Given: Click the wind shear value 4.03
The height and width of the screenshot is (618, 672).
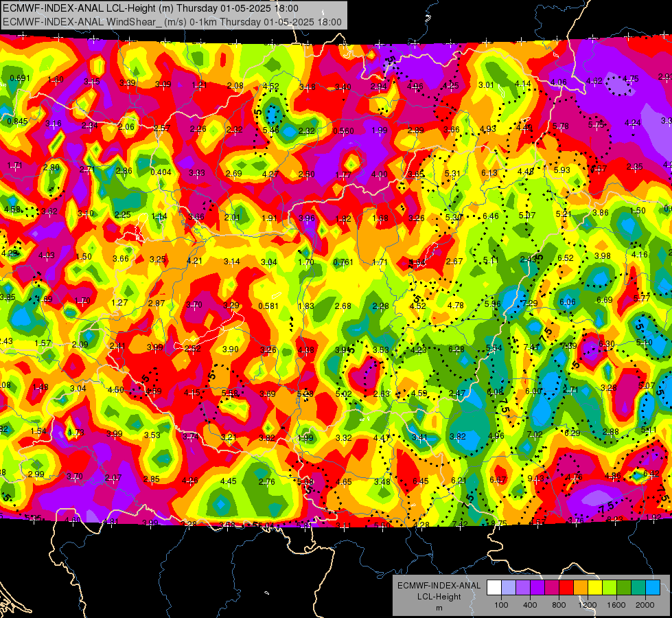Looking at the screenshot, I should (46, 255).
